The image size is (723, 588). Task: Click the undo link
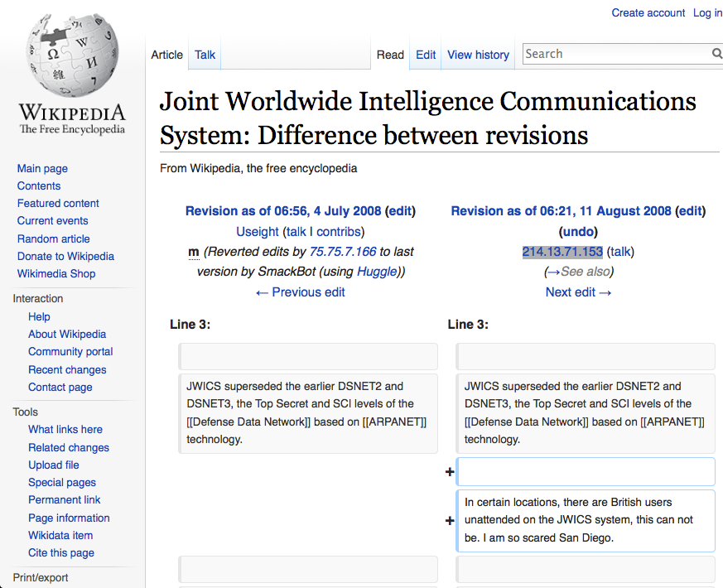578,232
